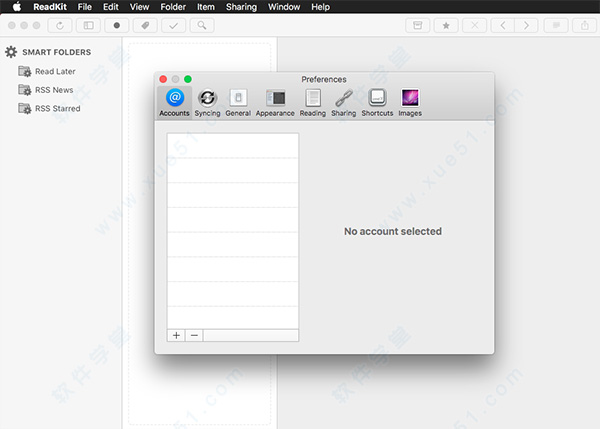Toggle the sidebar layout toolbar icon
This screenshot has height=429, width=600.
click(x=88, y=26)
